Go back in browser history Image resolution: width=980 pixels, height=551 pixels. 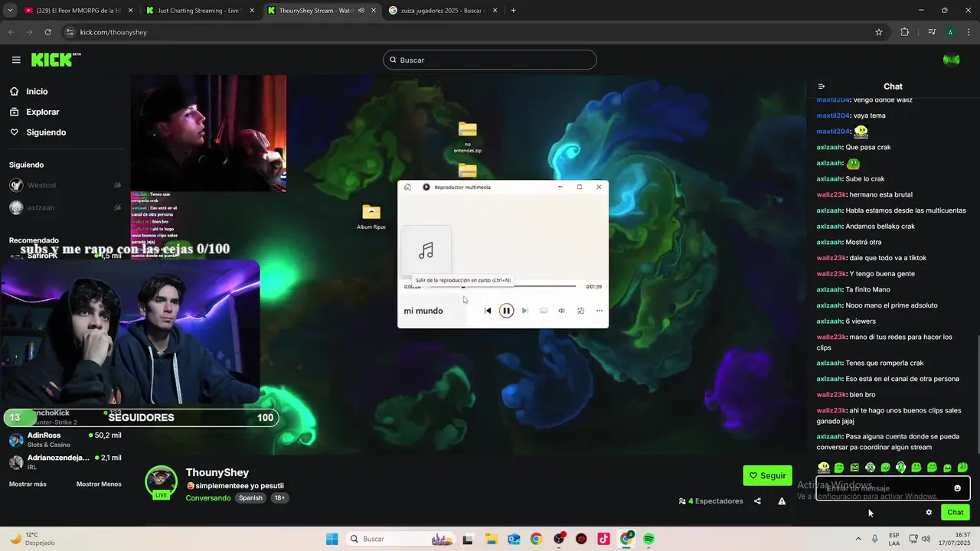click(x=11, y=32)
